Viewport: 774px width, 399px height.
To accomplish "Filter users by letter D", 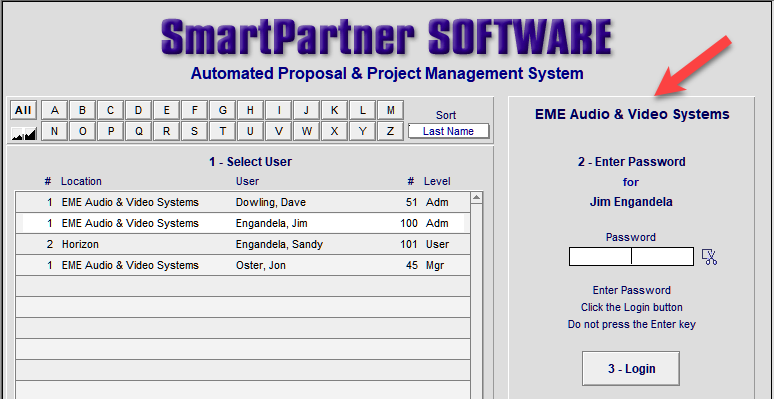I will (139, 110).
